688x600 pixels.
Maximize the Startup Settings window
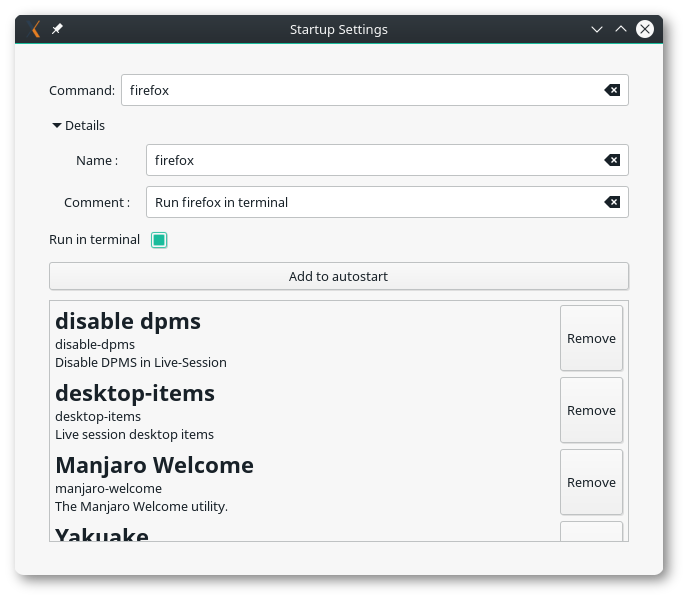[x=621, y=29]
